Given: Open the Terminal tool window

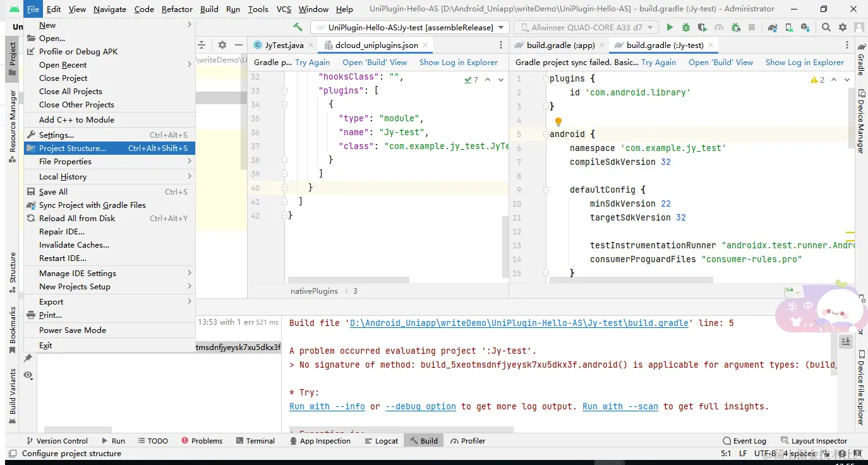Looking at the screenshot, I should (x=255, y=440).
